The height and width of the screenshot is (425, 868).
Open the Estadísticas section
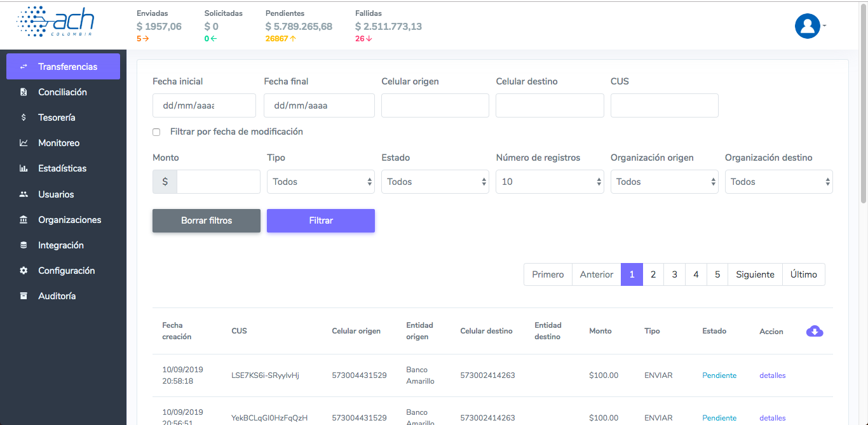coord(63,168)
